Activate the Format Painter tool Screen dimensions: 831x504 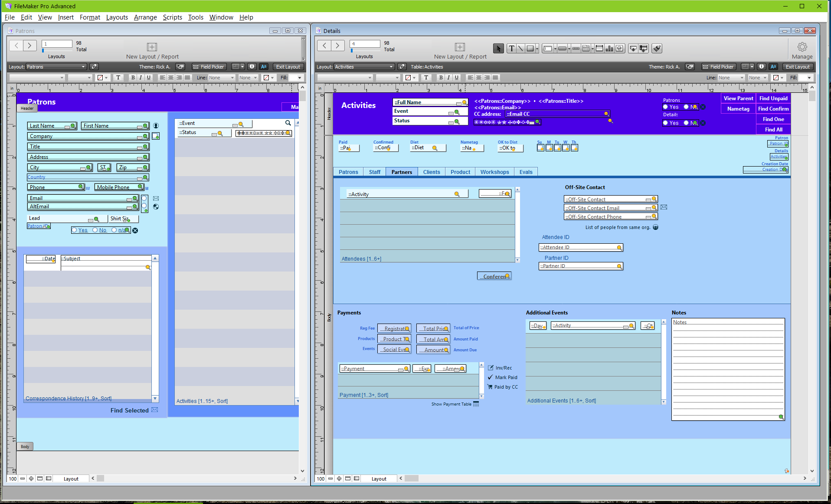pos(657,49)
